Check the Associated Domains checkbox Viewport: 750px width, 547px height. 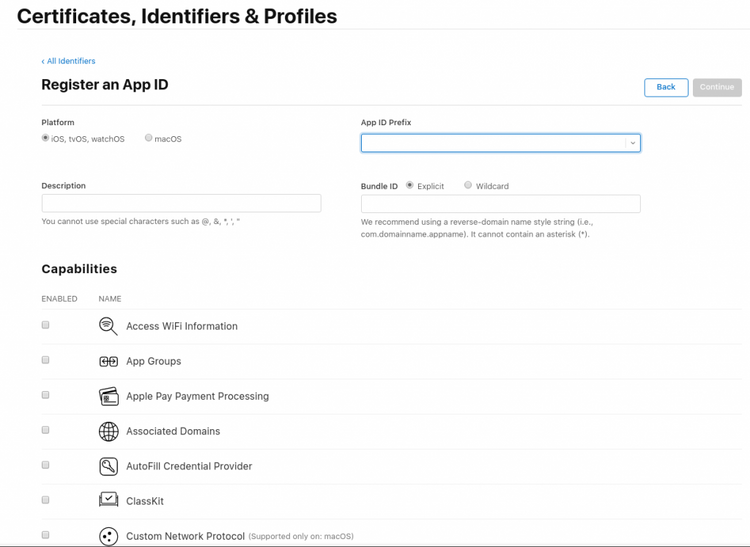tap(45, 430)
